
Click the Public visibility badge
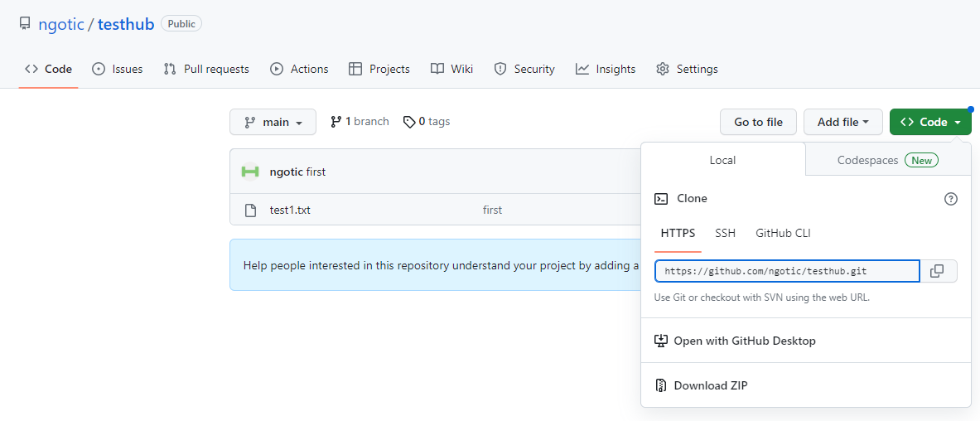pyautogui.click(x=181, y=24)
